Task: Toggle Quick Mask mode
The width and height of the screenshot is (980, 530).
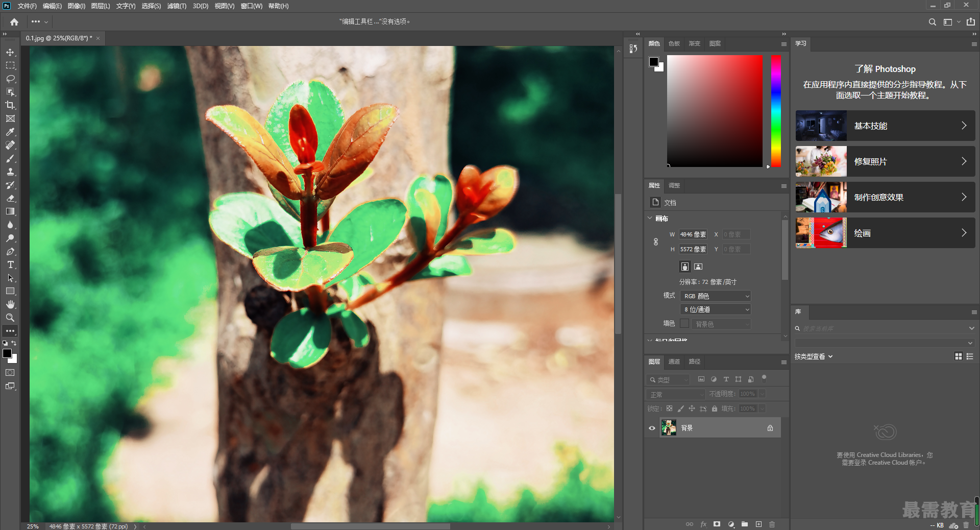Action: tap(10, 373)
